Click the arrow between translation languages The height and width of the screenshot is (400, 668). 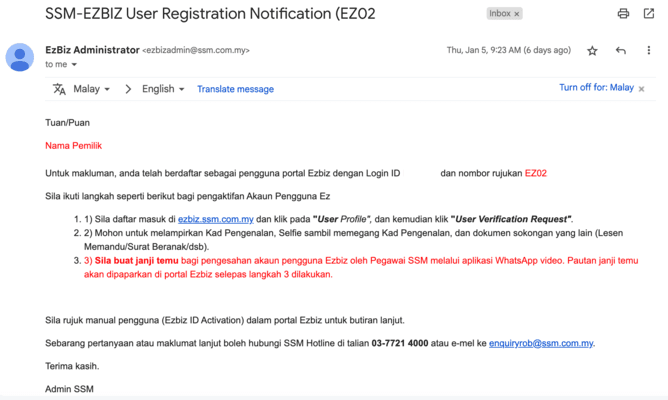tap(128, 89)
